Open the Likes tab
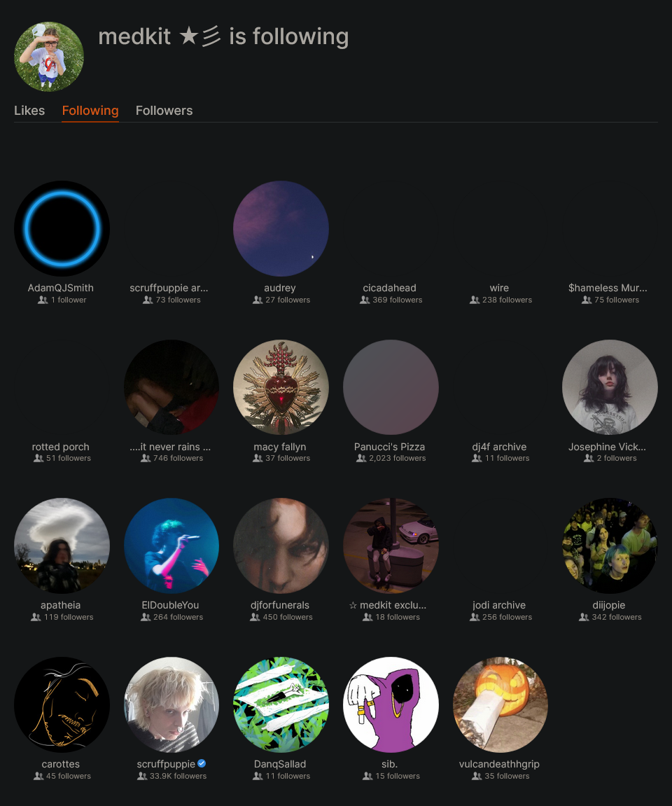Image resolution: width=672 pixels, height=806 pixels. (x=29, y=111)
